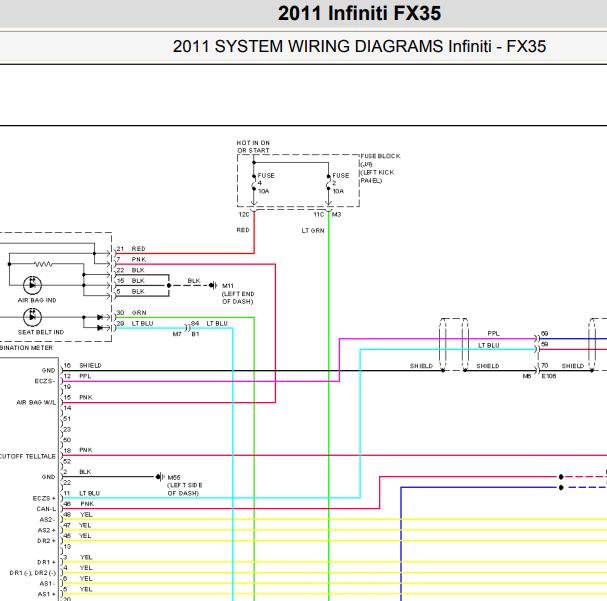Click the PPL wire label near pin 69
Image resolution: width=607 pixels, height=601 pixels.
493,334
